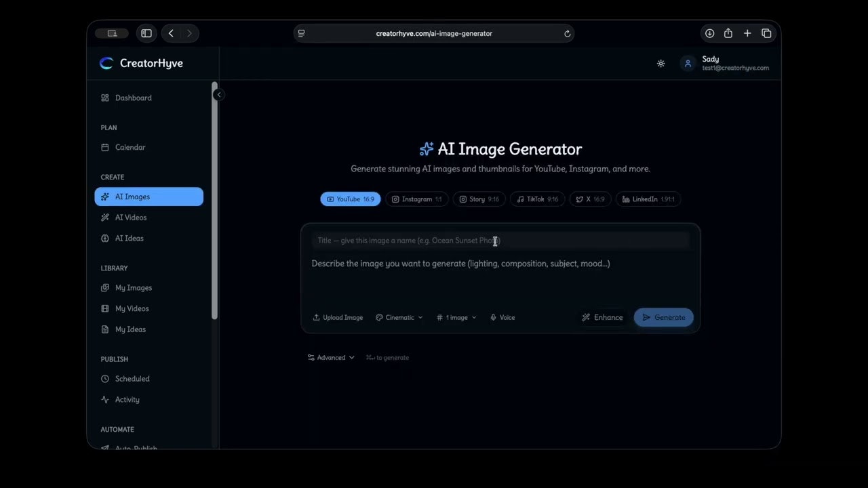Select the Upload Image icon

[x=315, y=317]
